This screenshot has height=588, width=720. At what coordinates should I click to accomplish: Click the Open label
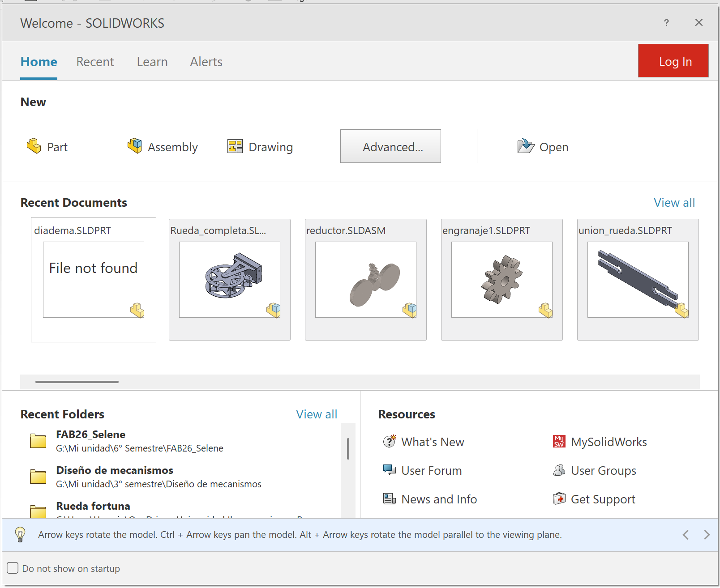554,147
